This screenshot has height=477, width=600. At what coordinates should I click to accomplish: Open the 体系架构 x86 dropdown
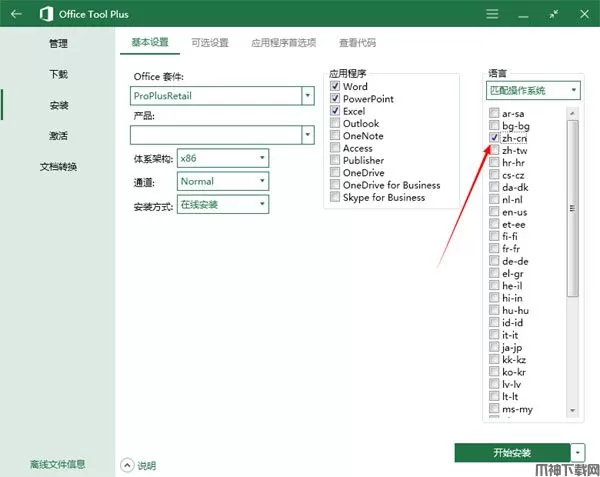pos(262,158)
